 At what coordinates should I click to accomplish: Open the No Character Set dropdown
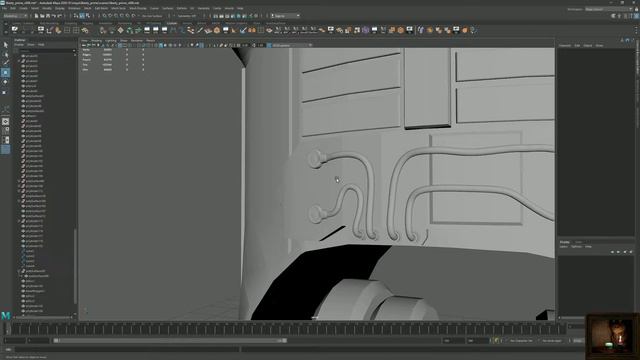click(521, 340)
